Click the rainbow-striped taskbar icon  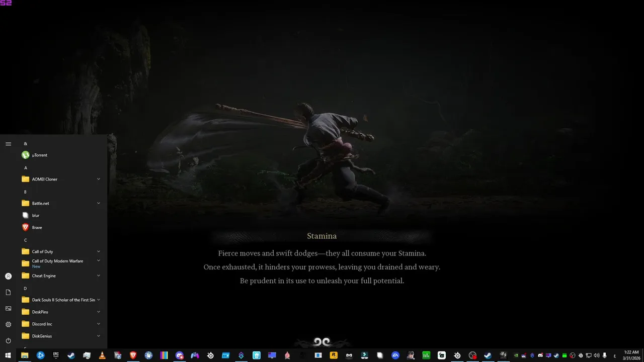(x=164, y=355)
